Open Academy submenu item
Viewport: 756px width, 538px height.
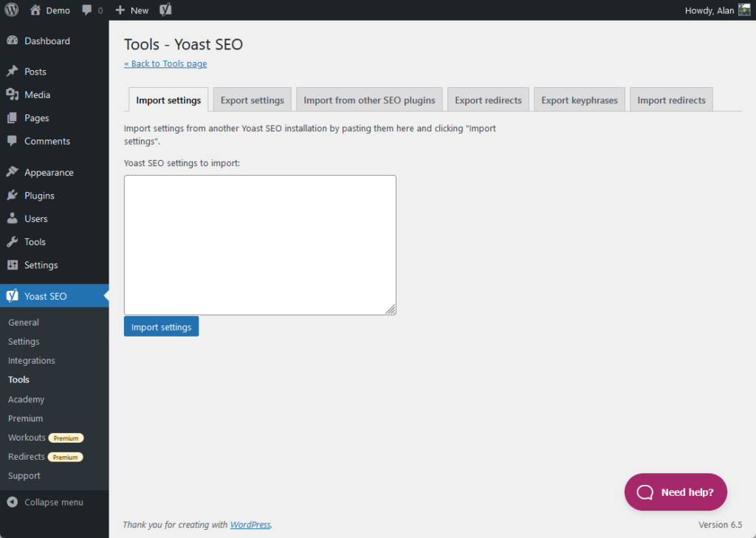[x=26, y=399]
